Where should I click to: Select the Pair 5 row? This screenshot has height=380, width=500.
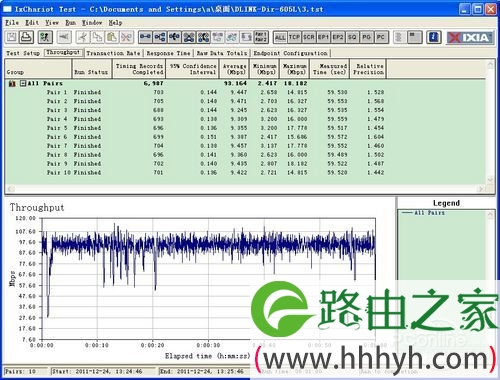point(245,128)
